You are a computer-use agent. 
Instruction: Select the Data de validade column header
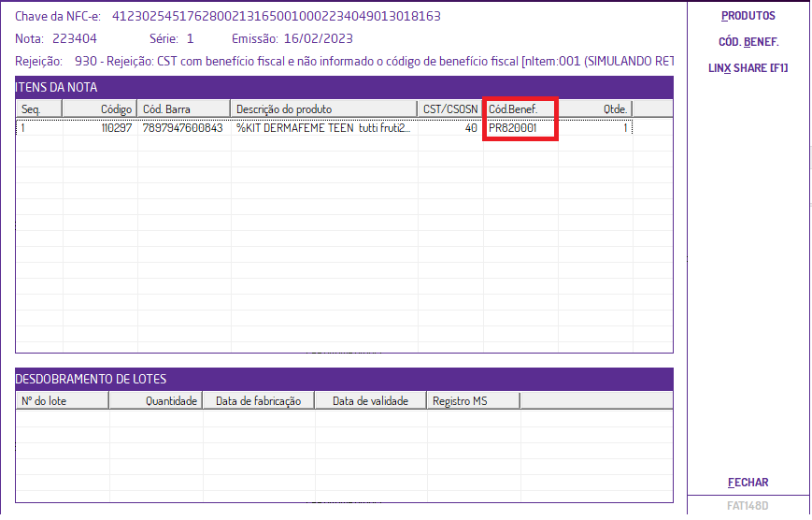[x=371, y=401]
